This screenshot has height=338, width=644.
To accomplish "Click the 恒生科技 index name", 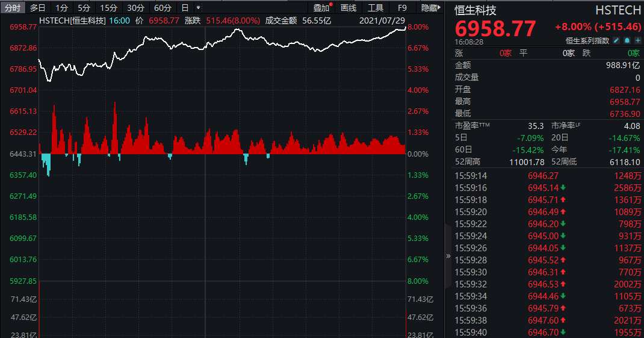I will 475,10.
